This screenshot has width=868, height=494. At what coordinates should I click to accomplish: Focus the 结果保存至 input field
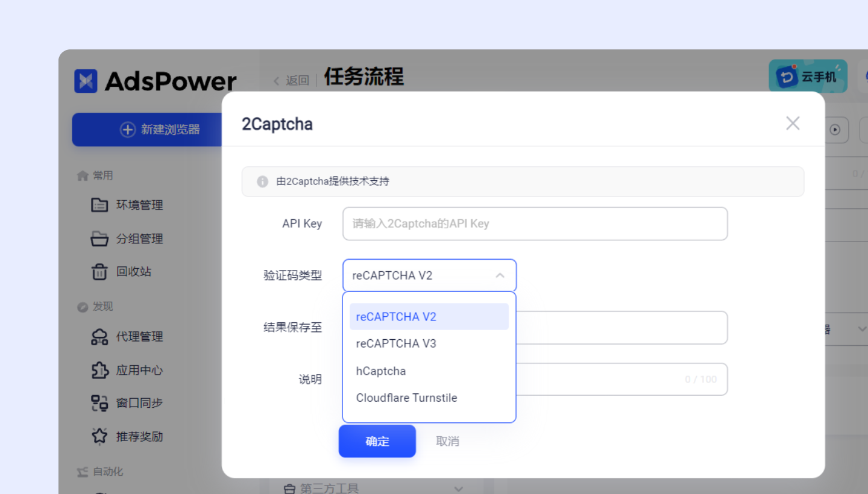pyautogui.click(x=535, y=328)
